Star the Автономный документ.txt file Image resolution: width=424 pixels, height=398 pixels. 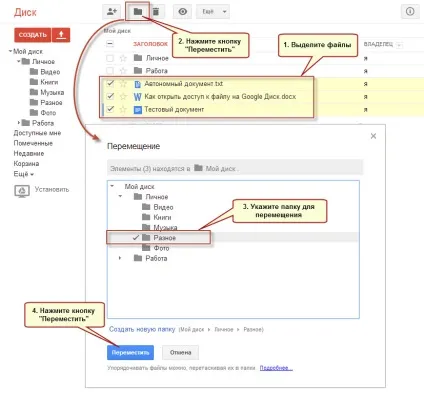pos(123,84)
